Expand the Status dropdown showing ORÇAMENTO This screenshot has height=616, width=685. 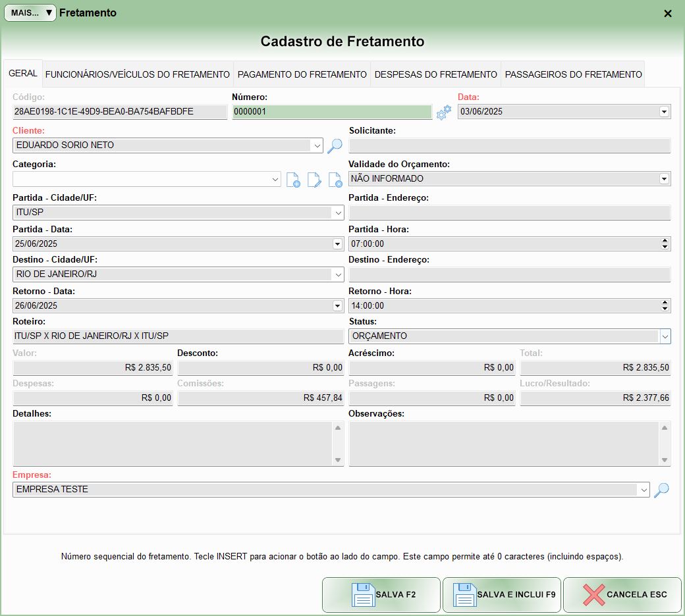point(665,336)
